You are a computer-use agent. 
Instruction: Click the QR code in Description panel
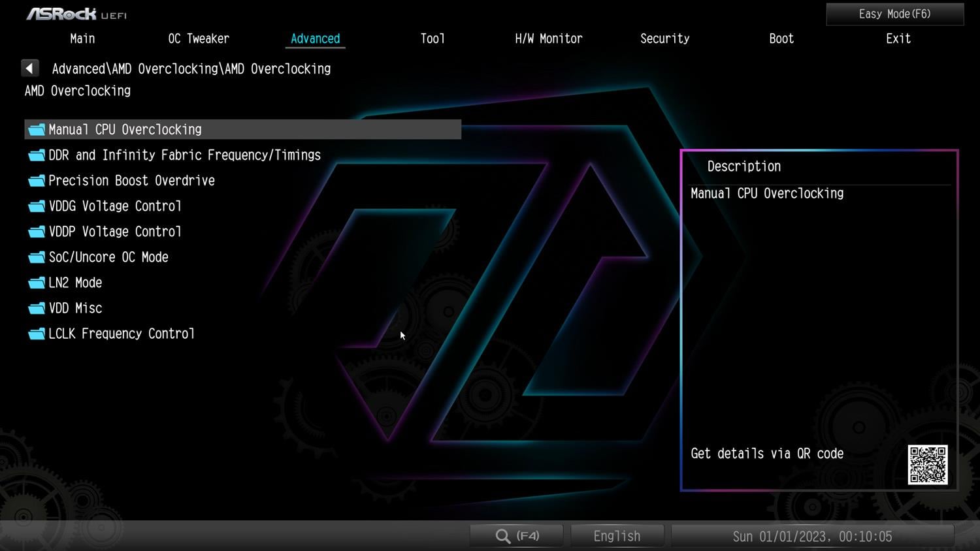coord(927,465)
